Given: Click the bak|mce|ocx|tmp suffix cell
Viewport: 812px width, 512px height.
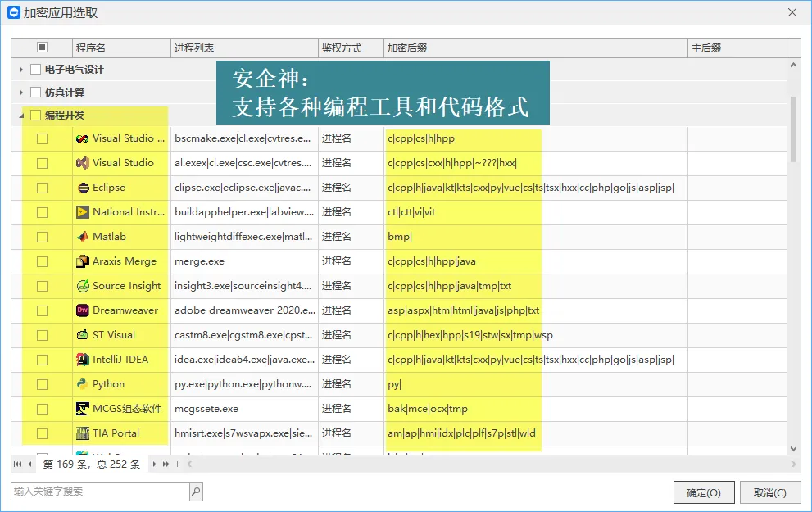Looking at the screenshot, I should point(536,409).
